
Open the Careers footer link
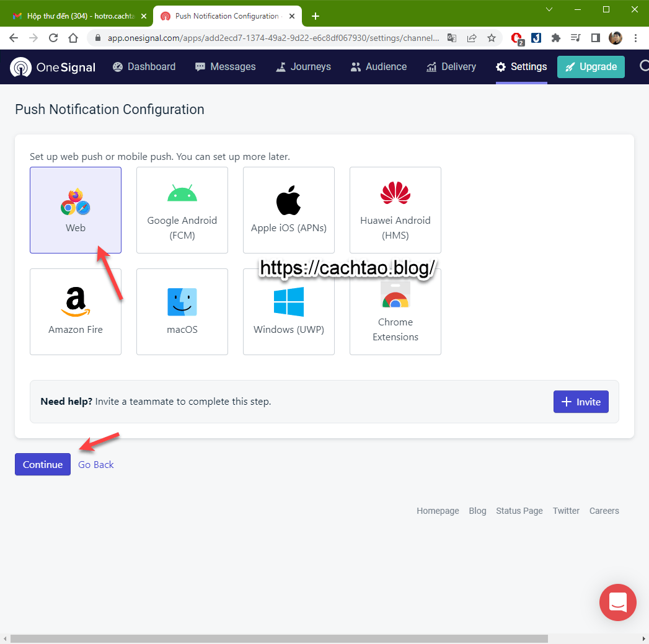click(x=604, y=511)
